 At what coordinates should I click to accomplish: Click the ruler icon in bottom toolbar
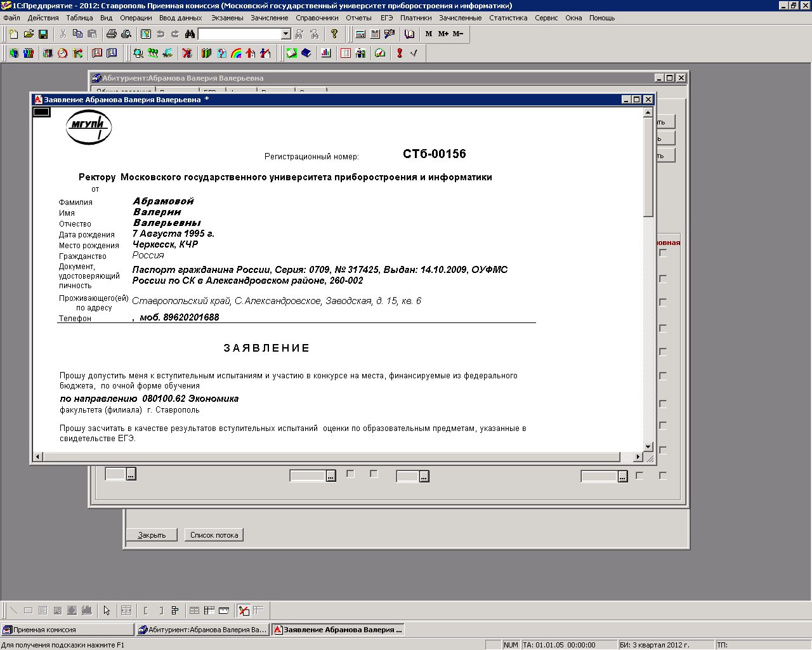224,611
